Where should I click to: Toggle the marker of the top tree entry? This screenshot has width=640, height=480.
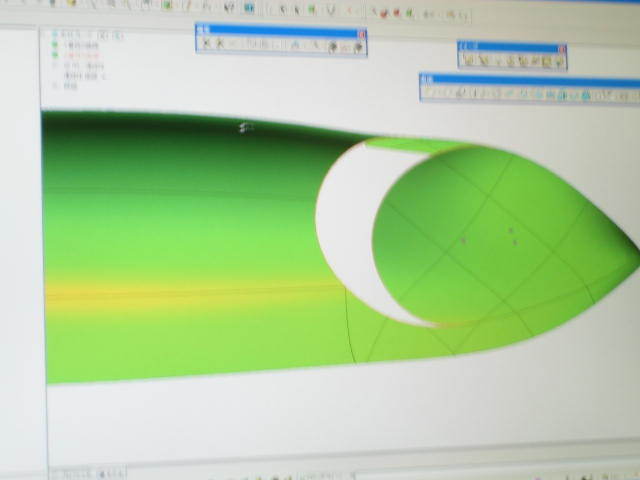[x=56, y=36]
